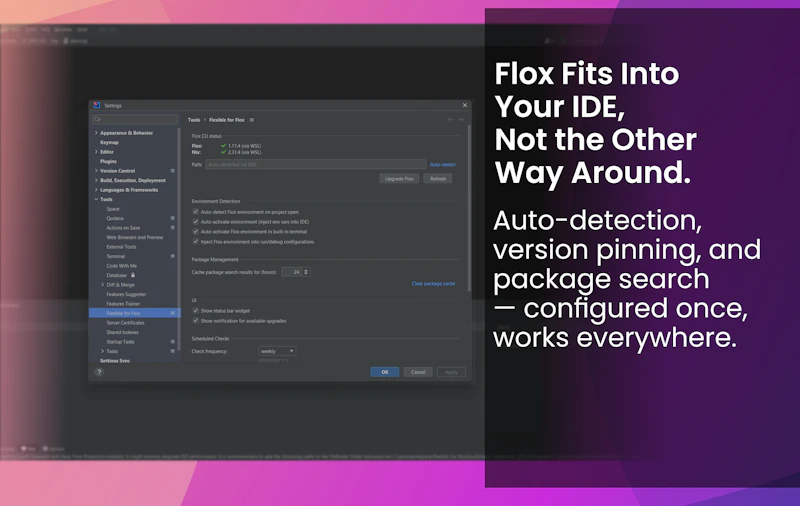Toggle Show notification for available upgrades
This screenshot has width=800, height=506.
(195, 321)
